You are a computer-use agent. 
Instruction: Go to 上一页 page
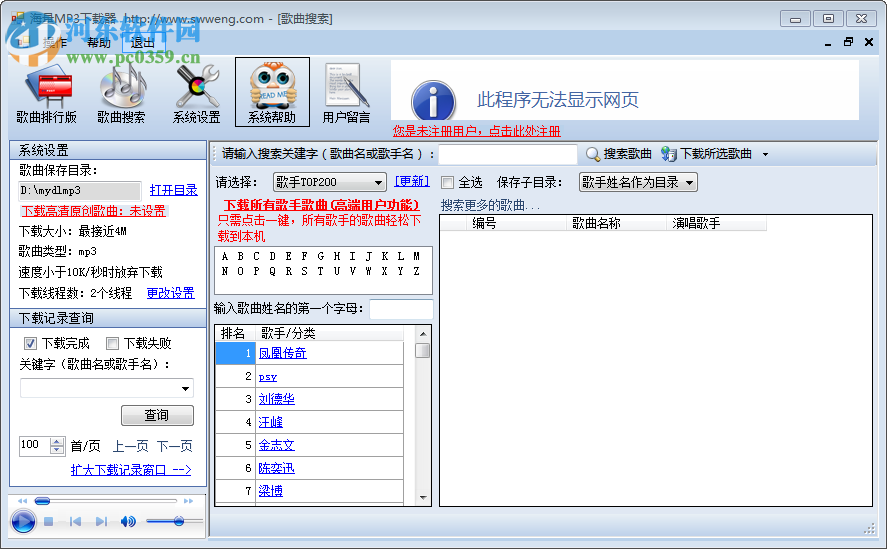coord(130,446)
